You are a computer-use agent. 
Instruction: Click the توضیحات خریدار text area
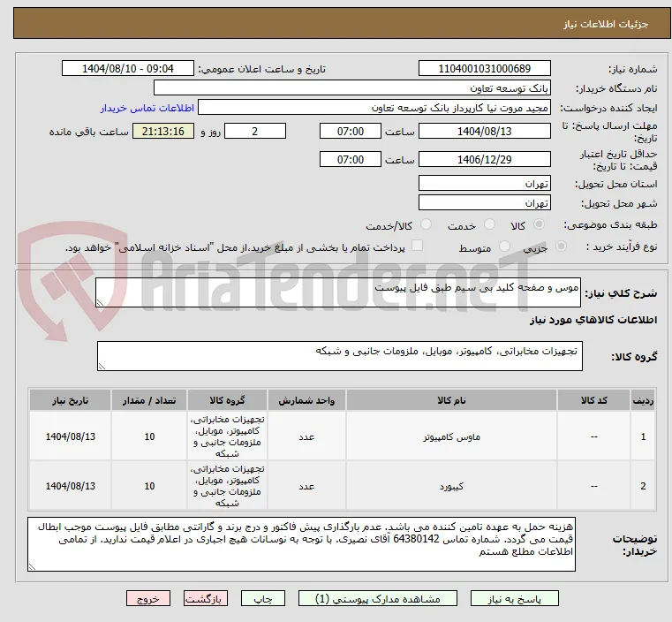point(301,544)
